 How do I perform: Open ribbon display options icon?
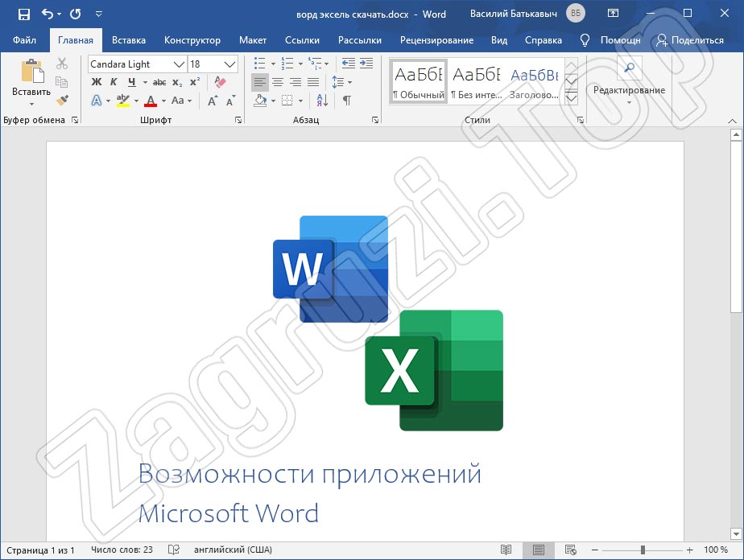[613, 14]
